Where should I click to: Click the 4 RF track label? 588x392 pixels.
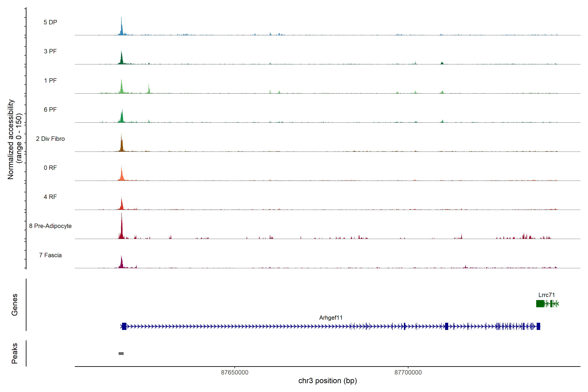pos(50,197)
